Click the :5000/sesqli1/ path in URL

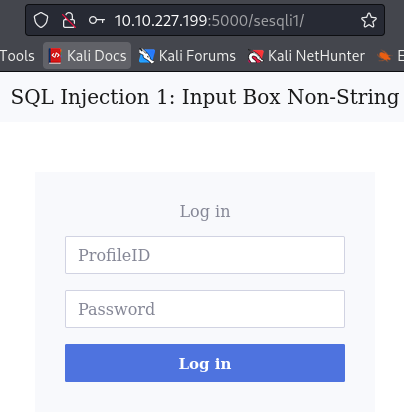(x=256, y=21)
